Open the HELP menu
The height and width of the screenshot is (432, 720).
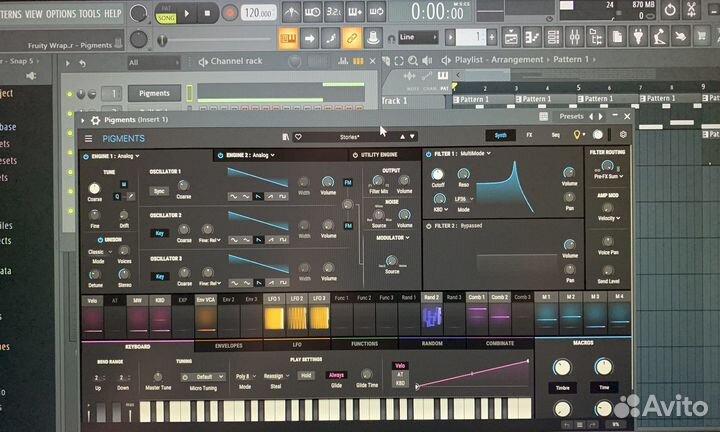(x=112, y=13)
